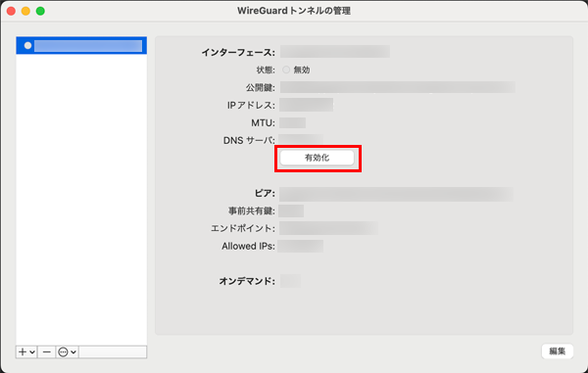Click the DNS サーバ label
Image resolution: width=588 pixels, height=373 pixels.
(x=249, y=140)
